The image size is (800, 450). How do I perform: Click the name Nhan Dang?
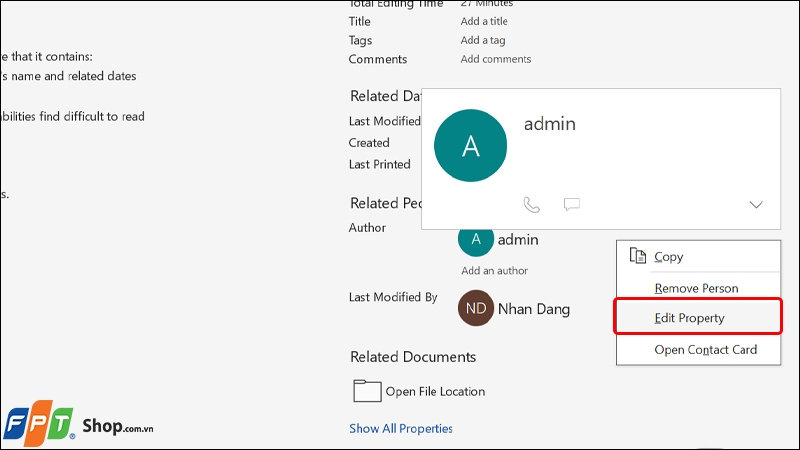point(534,309)
